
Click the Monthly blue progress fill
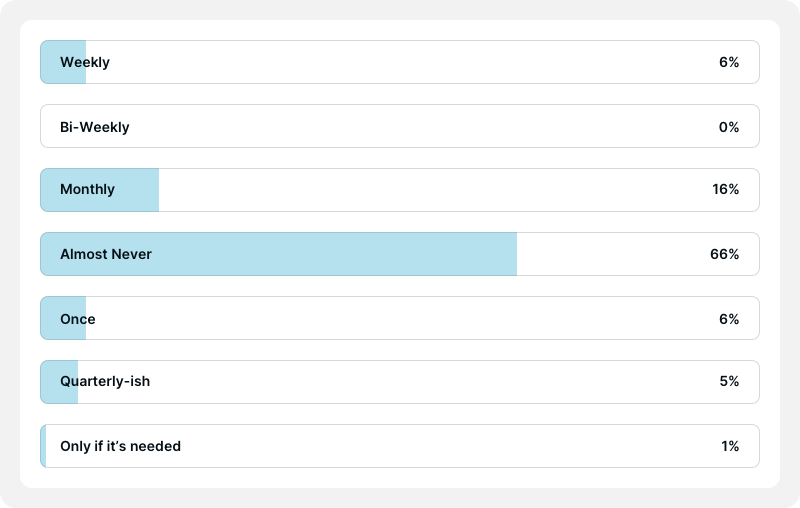(99, 190)
